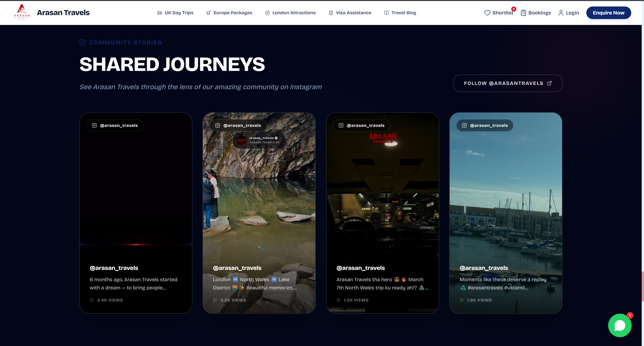Viewport: 644px width, 346px height.
Task: Go to London Attractions
Action: 290,13
